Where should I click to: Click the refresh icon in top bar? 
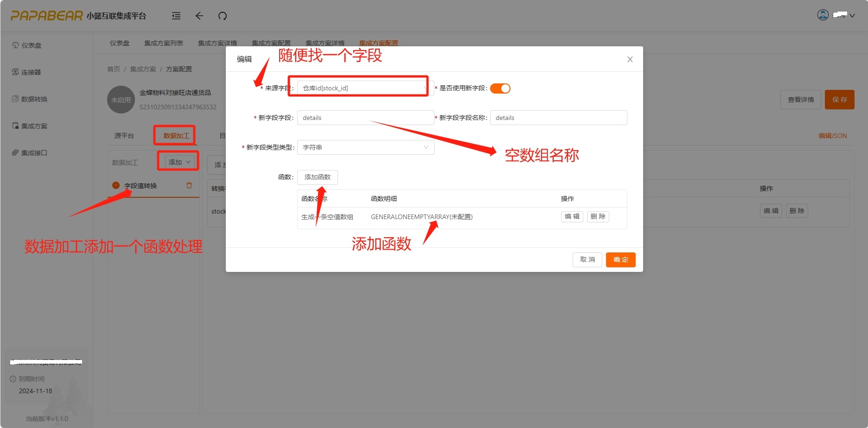[223, 16]
